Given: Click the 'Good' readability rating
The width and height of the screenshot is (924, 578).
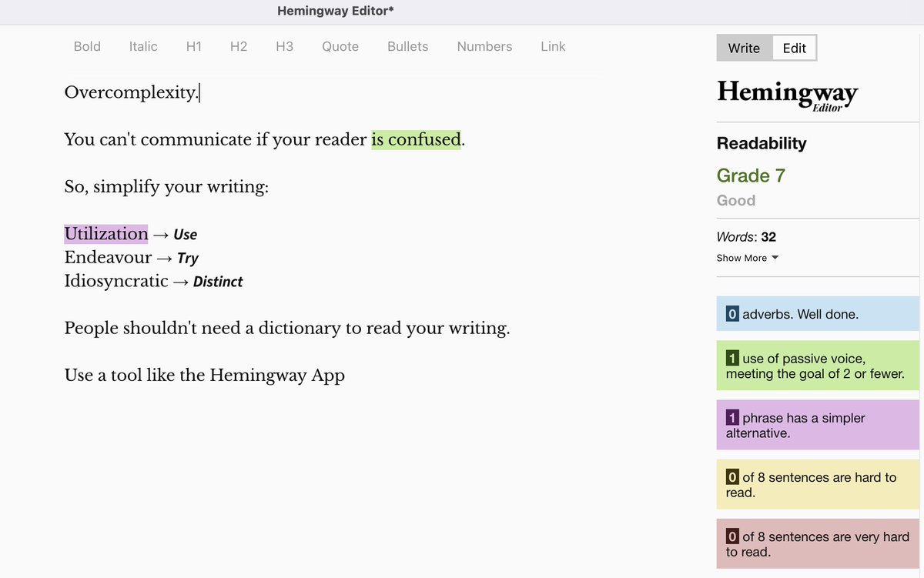Looking at the screenshot, I should (x=736, y=200).
